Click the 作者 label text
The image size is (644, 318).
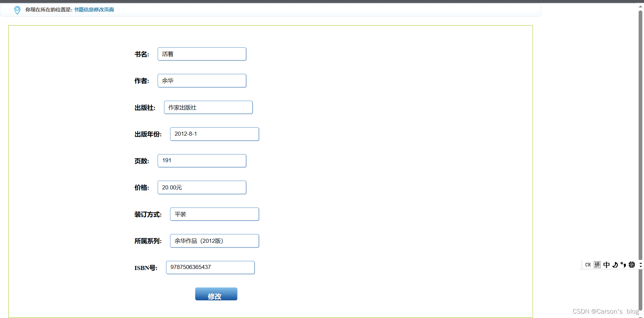click(x=142, y=81)
